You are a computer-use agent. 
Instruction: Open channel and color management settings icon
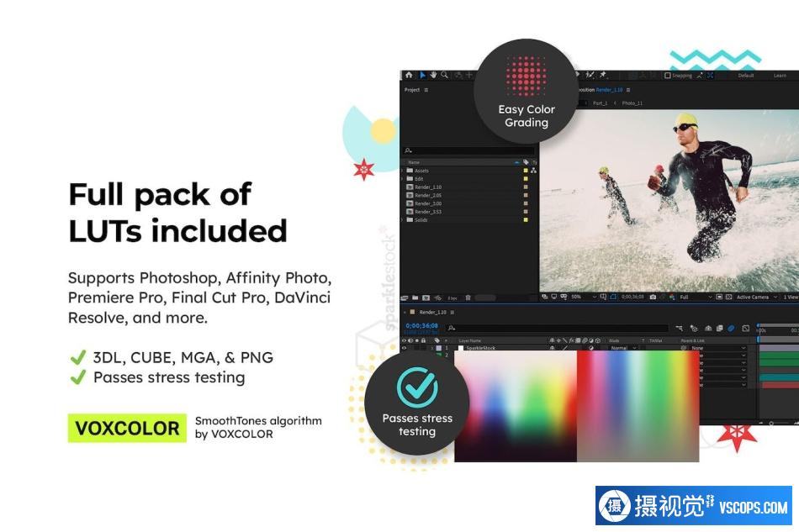[x=673, y=297]
